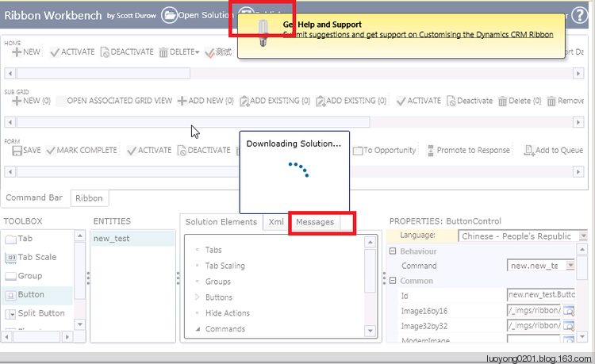
Task: Click right scroll arrow of HOME row
Action: (x=578, y=73)
